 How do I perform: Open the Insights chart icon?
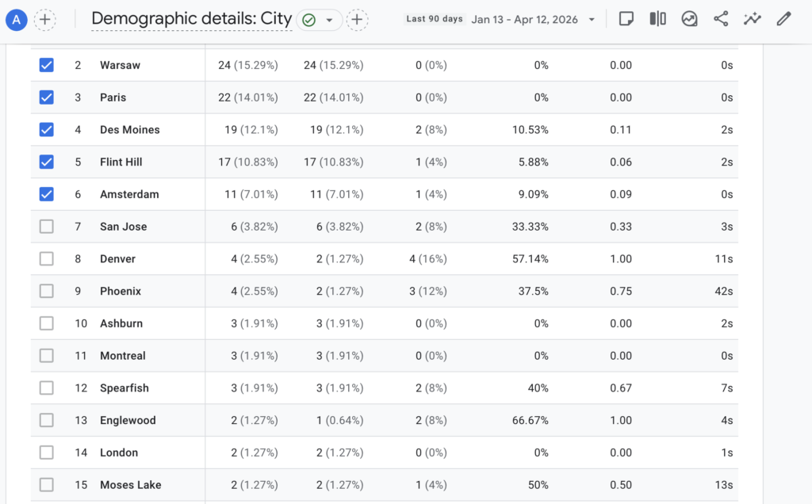tap(689, 19)
